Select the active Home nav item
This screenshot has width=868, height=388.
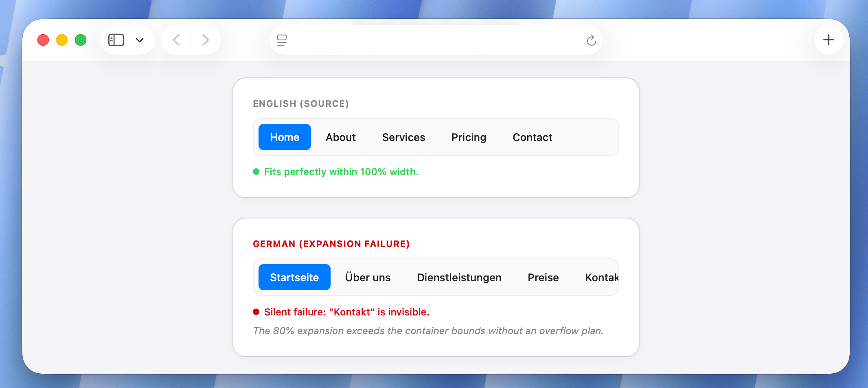pyautogui.click(x=284, y=137)
